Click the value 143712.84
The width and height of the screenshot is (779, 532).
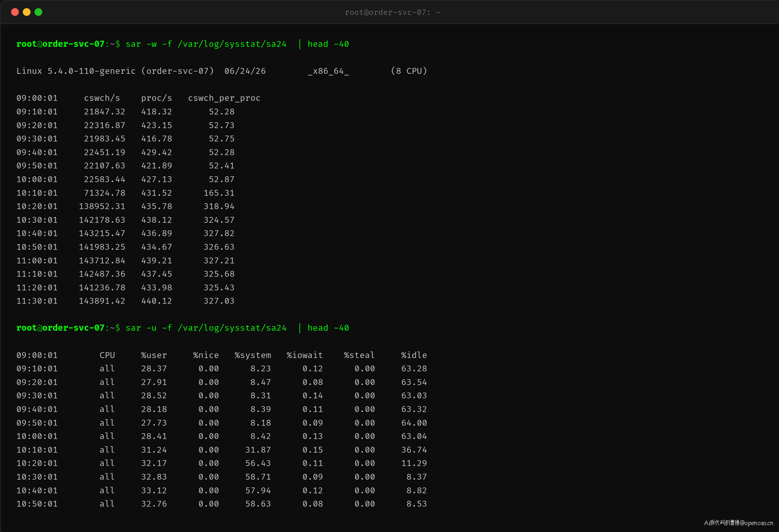coord(102,261)
